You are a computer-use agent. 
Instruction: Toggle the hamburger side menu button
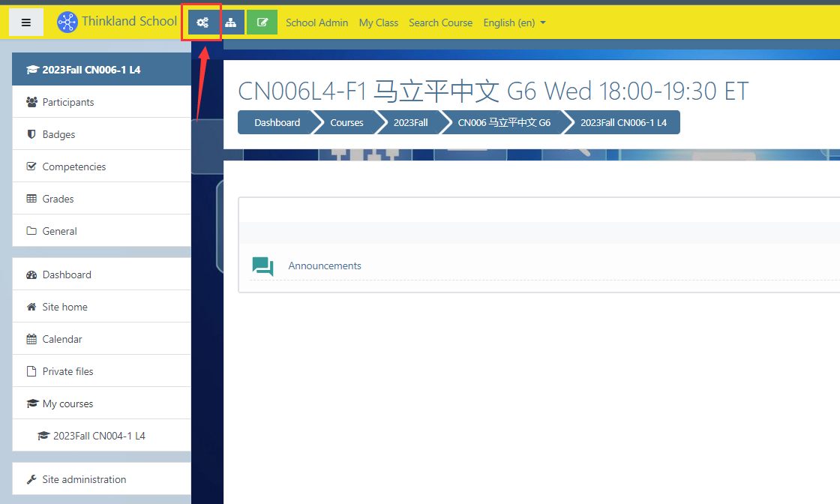26,22
